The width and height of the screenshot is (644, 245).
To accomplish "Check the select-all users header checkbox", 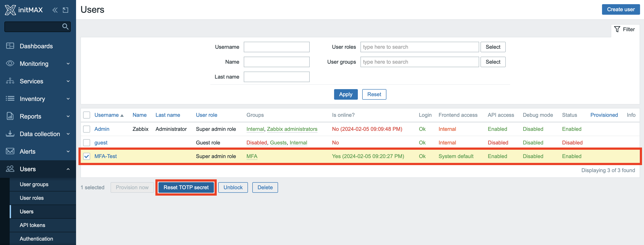I will click(87, 115).
